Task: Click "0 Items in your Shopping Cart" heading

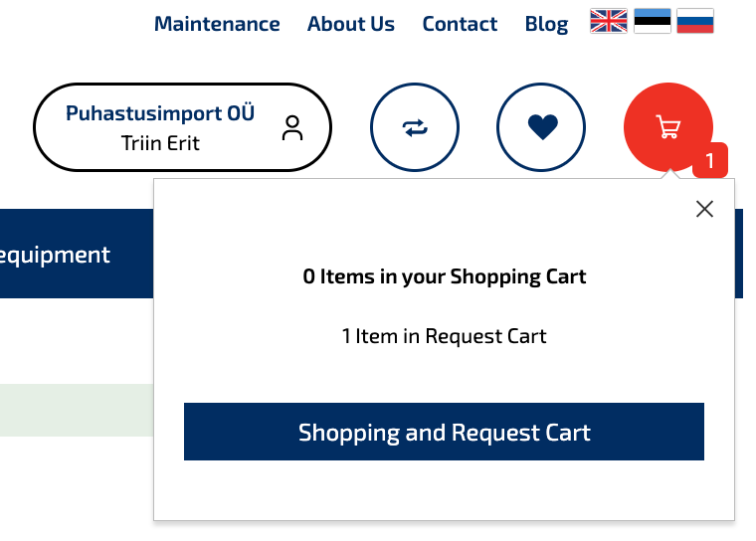Action: click(444, 276)
